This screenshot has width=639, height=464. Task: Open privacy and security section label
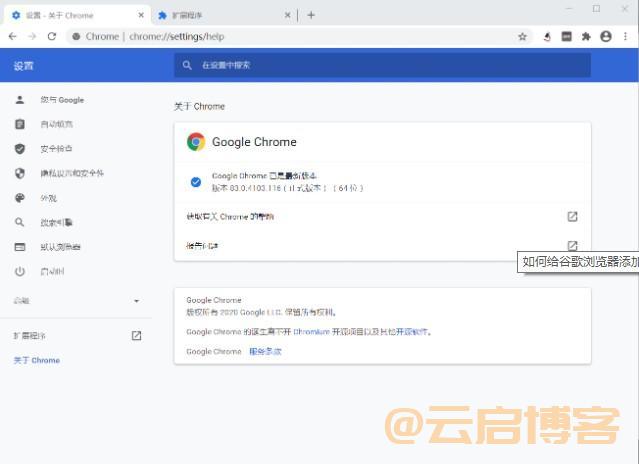(72, 174)
